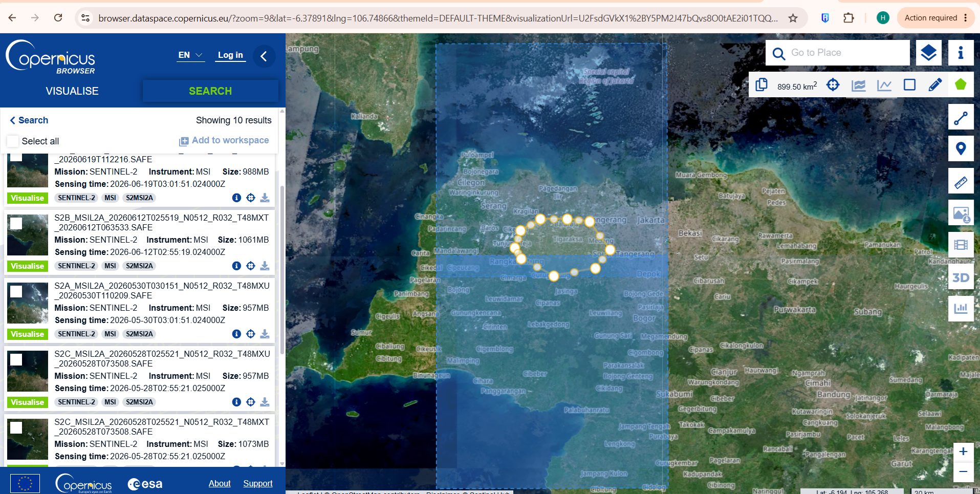
Task: Open the EN language dropdown
Action: coord(190,55)
